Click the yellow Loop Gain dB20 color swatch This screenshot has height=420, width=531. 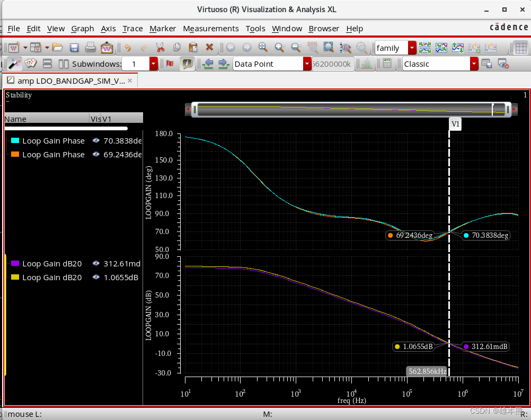coord(15,277)
